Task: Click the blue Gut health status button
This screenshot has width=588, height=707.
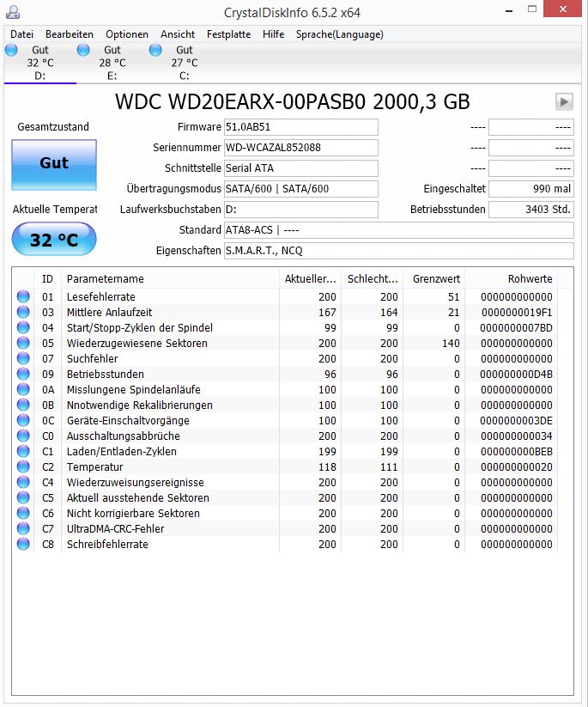Action: point(54,165)
